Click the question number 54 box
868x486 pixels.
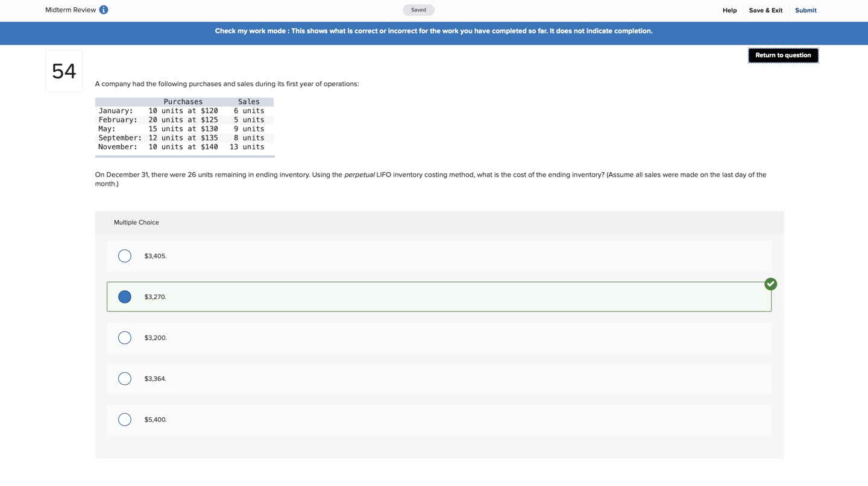pyautogui.click(x=63, y=70)
